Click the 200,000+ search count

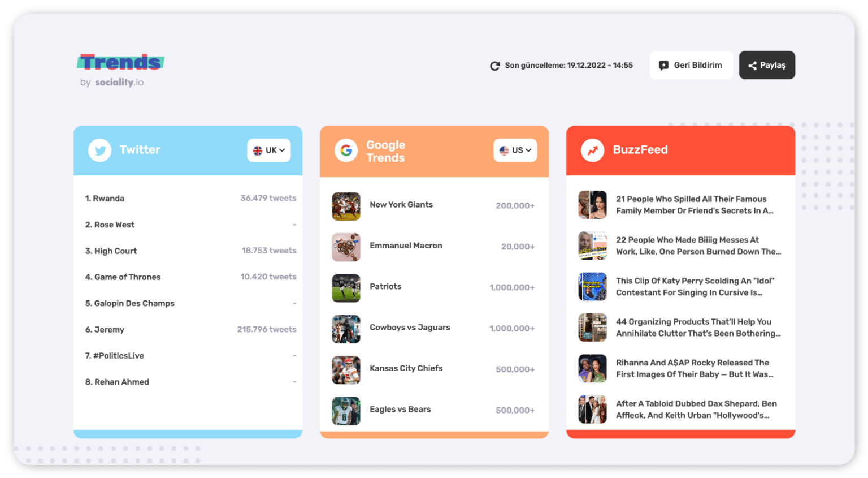point(515,206)
